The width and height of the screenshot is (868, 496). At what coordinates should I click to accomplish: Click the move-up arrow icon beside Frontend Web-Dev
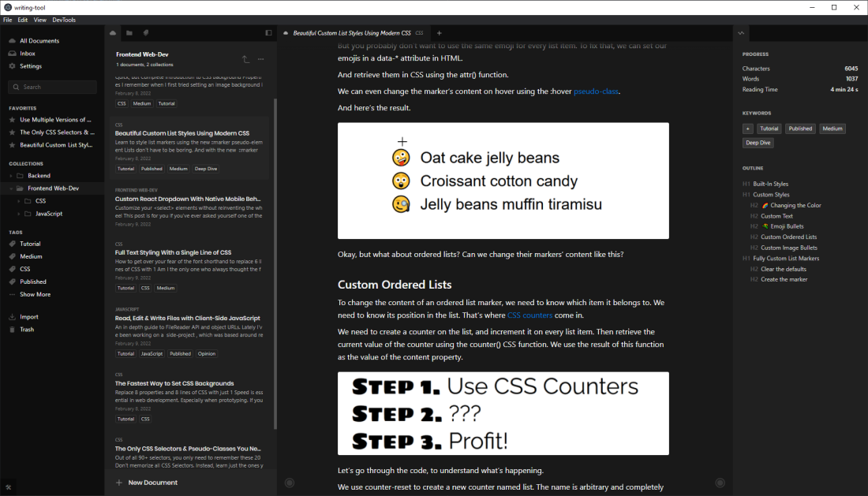(245, 59)
